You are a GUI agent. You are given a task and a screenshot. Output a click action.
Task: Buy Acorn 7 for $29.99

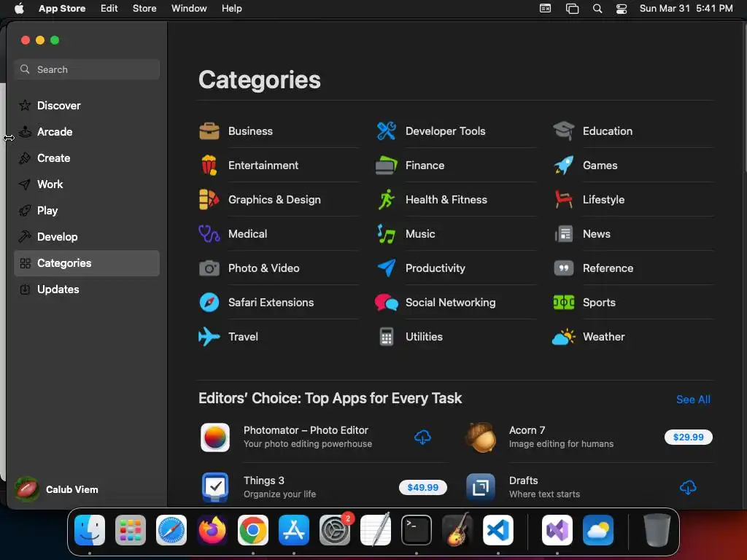click(x=689, y=437)
